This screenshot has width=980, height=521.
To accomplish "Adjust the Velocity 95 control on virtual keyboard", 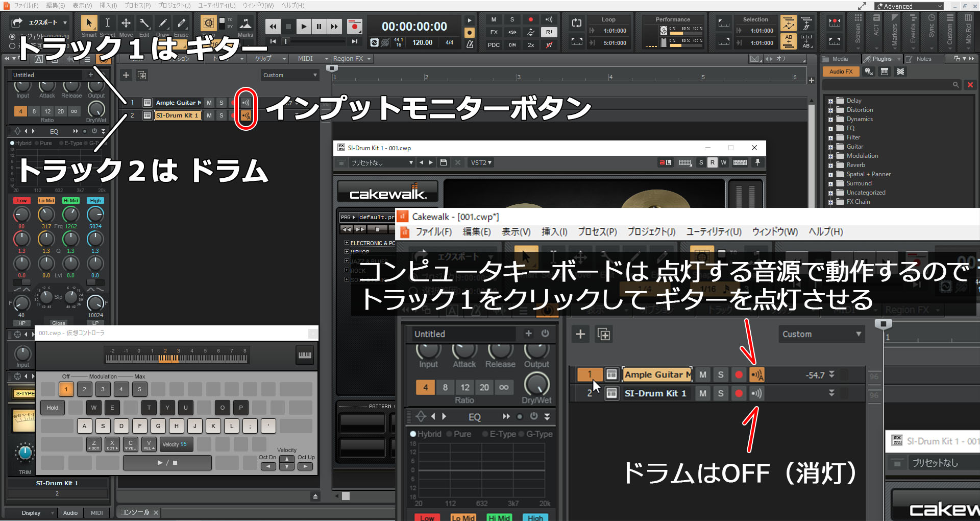I will pos(176,444).
